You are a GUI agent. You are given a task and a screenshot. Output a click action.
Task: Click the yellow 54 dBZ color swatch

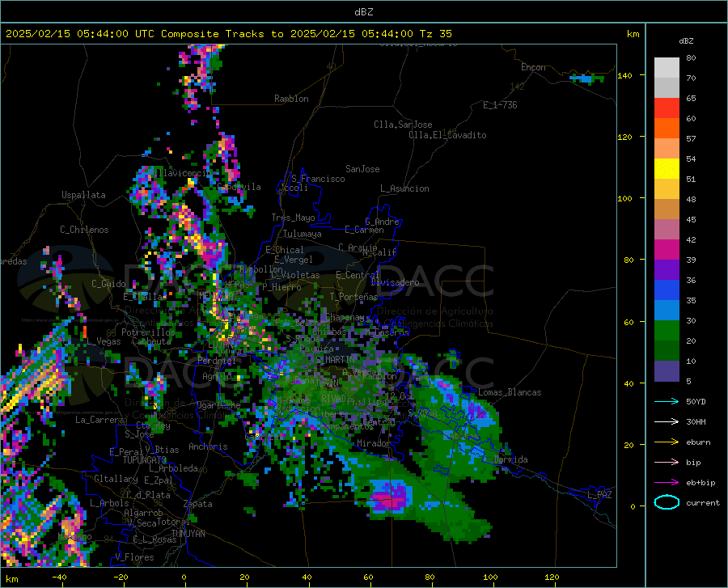coord(667,169)
